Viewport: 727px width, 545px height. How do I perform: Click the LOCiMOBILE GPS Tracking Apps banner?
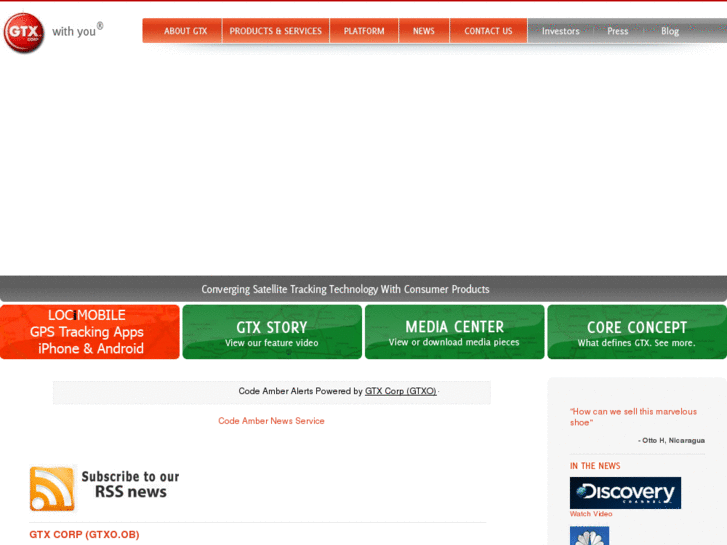pos(89,332)
